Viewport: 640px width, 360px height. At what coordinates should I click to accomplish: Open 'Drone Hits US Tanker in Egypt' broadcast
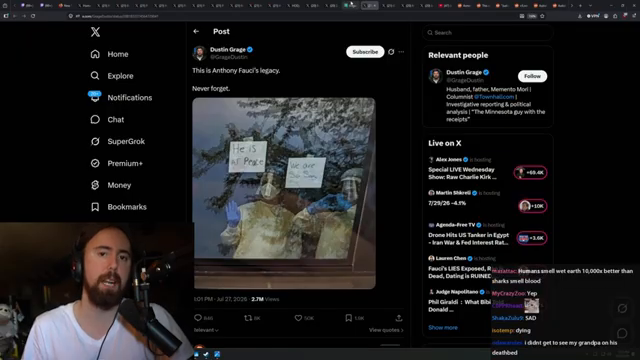pyautogui.click(x=469, y=238)
